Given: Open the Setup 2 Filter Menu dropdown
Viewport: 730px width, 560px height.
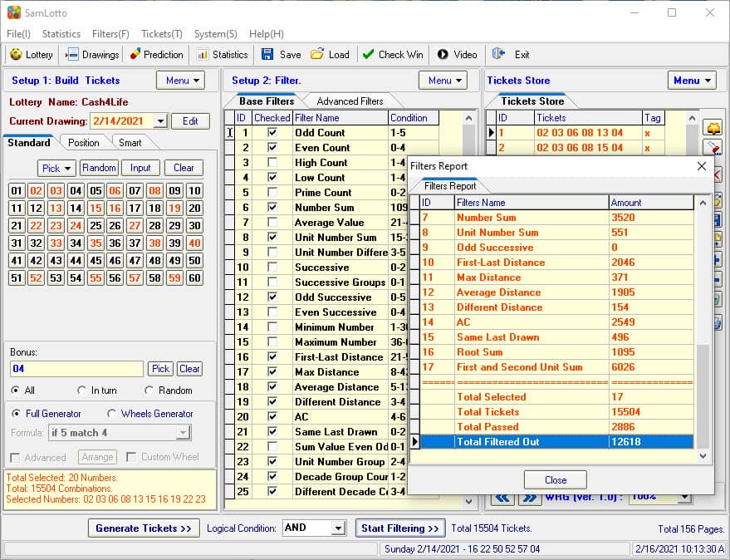Looking at the screenshot, I should [443, 80].
